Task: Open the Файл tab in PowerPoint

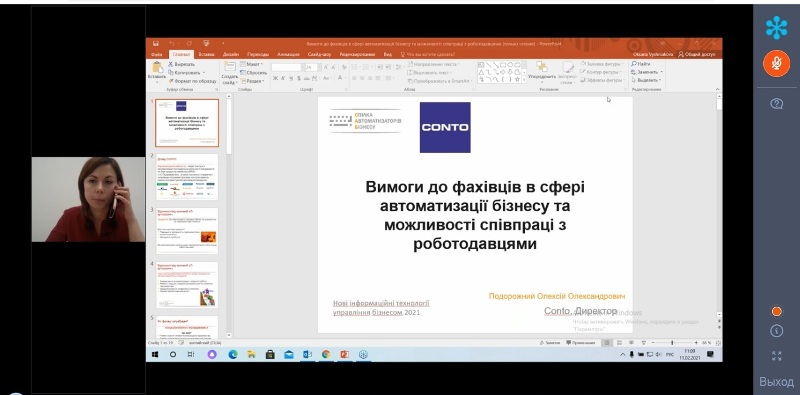Action: point(156,54)
